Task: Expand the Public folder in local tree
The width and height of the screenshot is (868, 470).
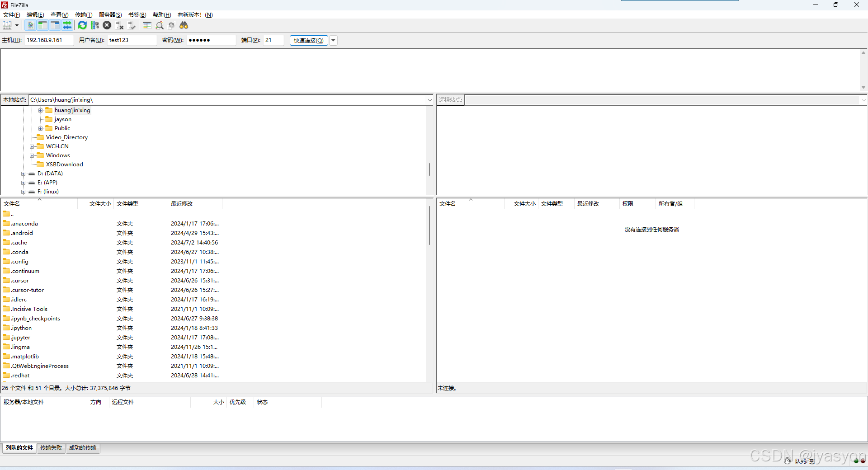Action: point(41,128)
